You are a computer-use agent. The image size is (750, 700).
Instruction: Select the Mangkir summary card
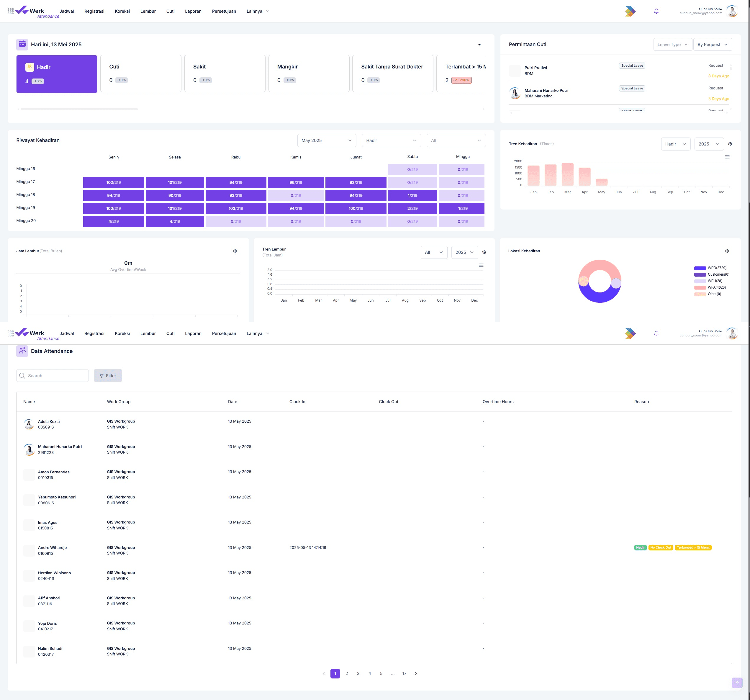pyautogui.click(x=309, y=73)
